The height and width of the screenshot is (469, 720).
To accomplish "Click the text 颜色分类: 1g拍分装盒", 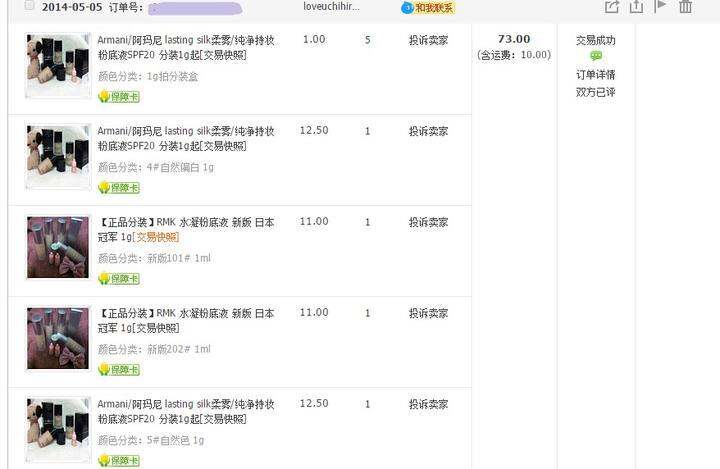I will tap(148, 76).
